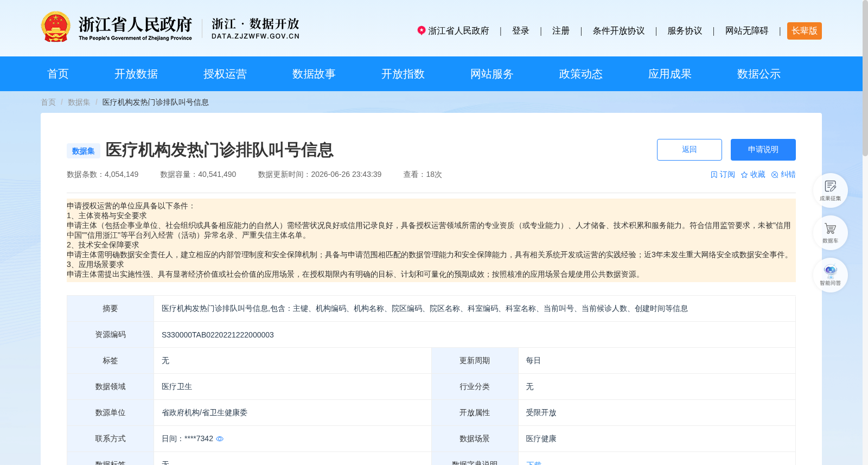
Task: Click the 注册 link
Action: click(x=561, y=31)
